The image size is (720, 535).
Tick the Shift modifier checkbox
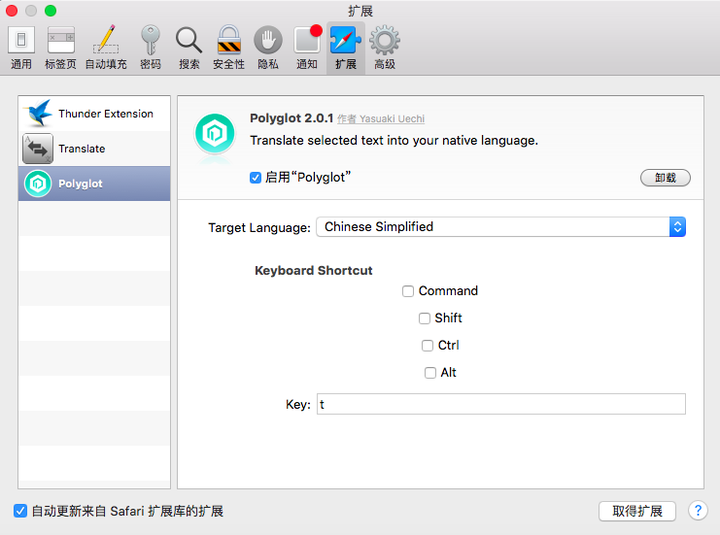(424, 318)
